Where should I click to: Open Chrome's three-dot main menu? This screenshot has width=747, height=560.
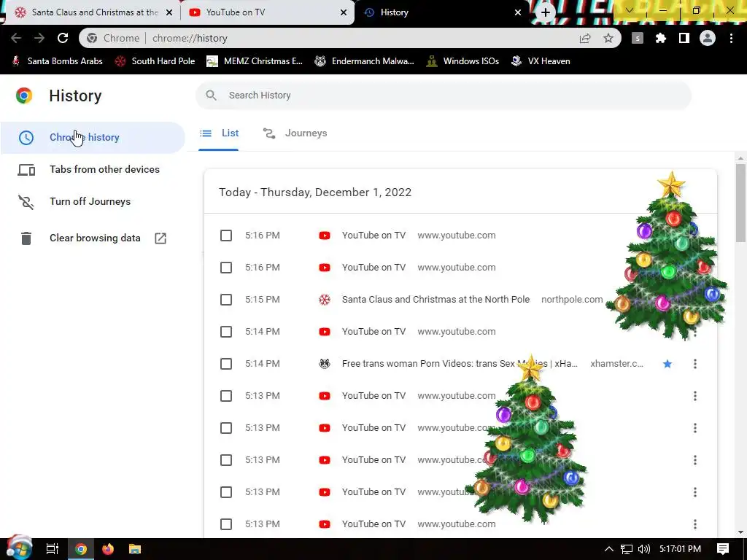click(731, 38)
